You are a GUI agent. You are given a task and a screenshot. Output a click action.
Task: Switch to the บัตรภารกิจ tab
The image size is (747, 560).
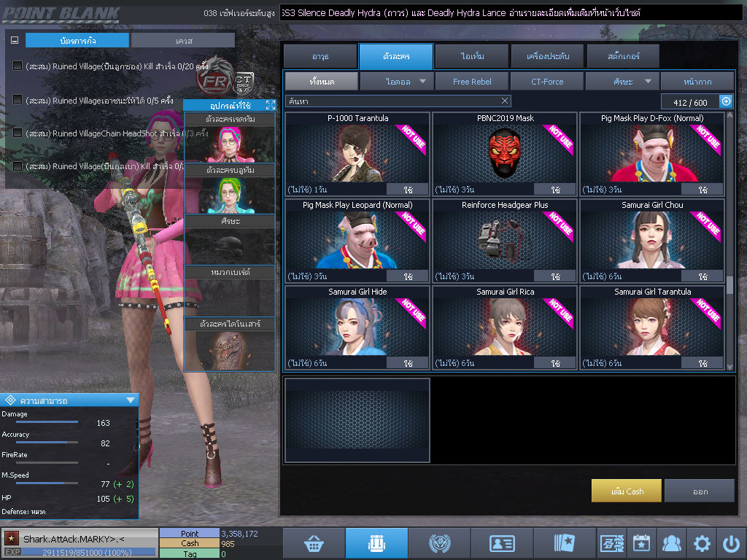(x=77, y=41)
